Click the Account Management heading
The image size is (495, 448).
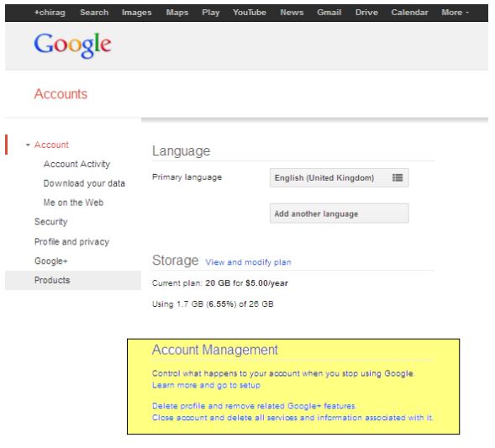(x=214, y=350)
